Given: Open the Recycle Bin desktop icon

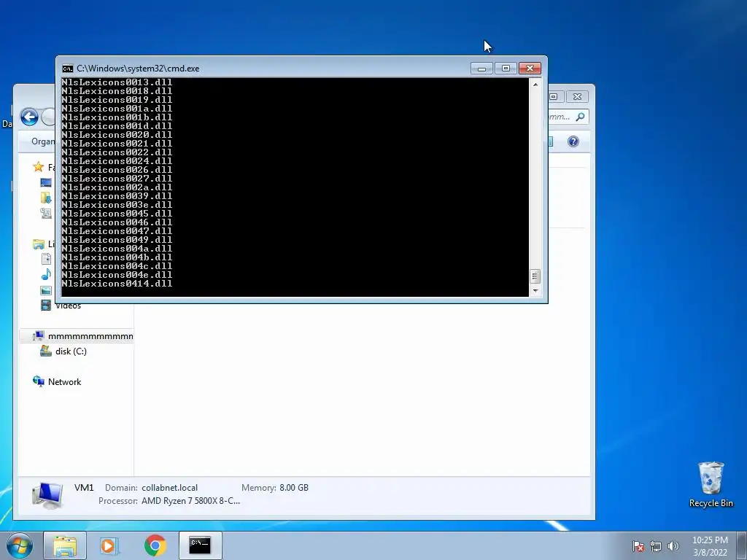Looking at the screenshot, I should click(x=711, y=484).
